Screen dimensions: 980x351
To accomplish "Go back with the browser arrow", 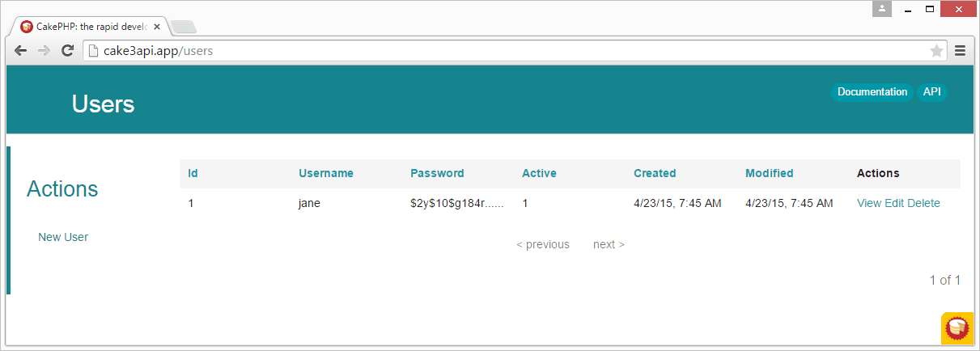I will pos(21,51).
